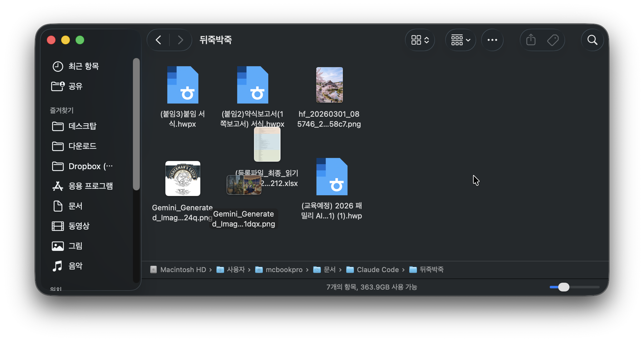The width and height of the screenshot is (644, 342).
Task: Select 최근 항목 in the sidebar
Action: [x=83, y=66]
